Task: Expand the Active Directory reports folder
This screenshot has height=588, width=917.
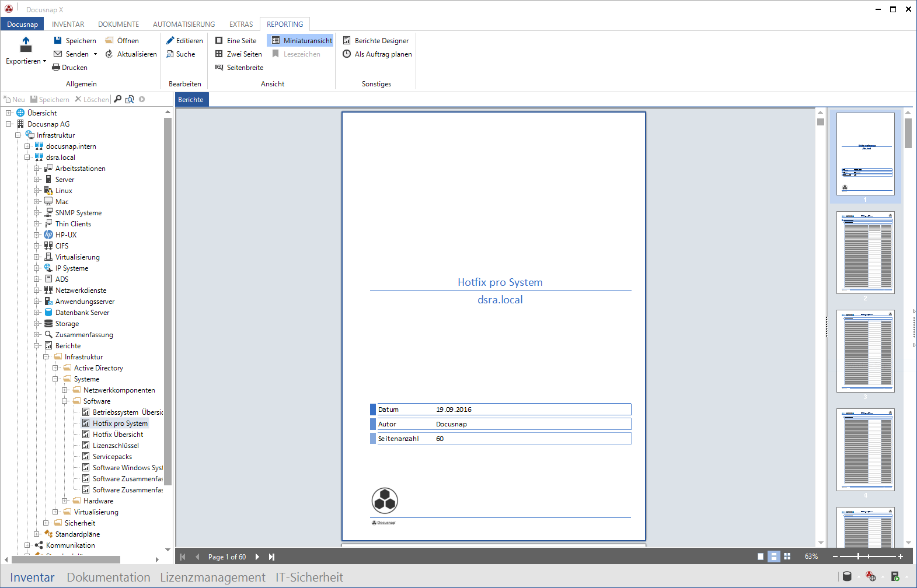Action: 55,367
